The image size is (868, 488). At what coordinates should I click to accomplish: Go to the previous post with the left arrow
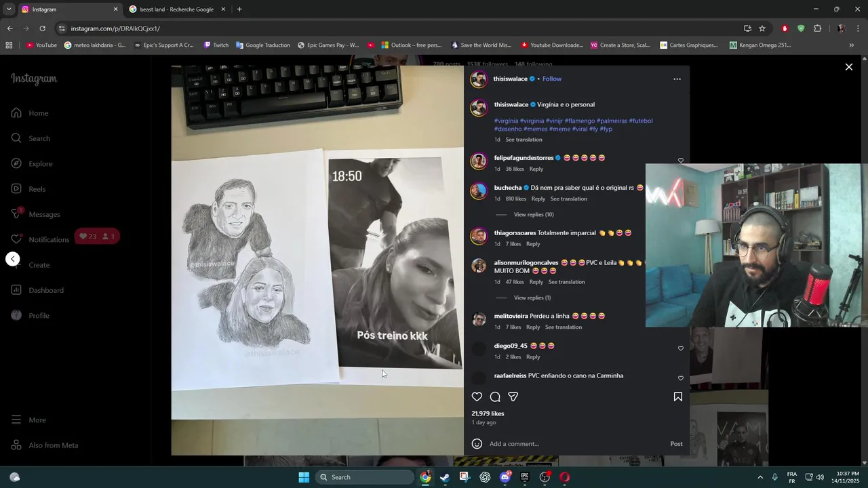(13, 259)
